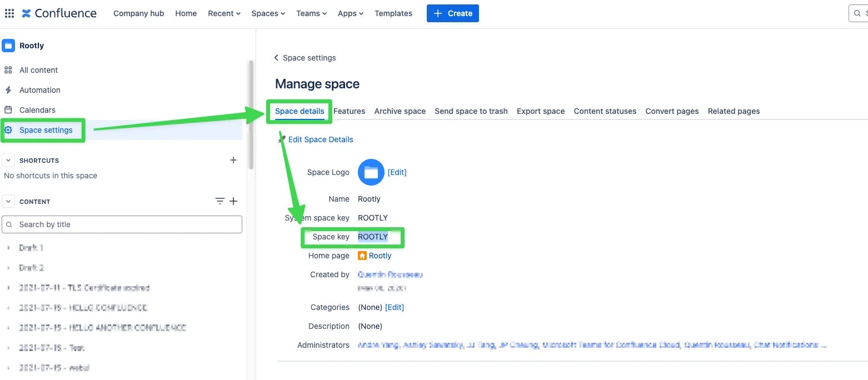The height and width of the screenshot is (380, 868).
Task: Open Calendars in sidebar
Action: point(38,110)
